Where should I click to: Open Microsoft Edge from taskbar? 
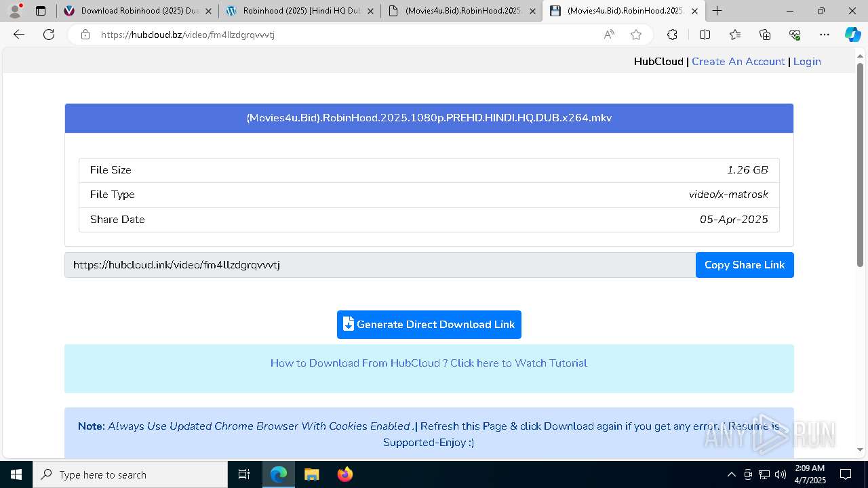279,474
